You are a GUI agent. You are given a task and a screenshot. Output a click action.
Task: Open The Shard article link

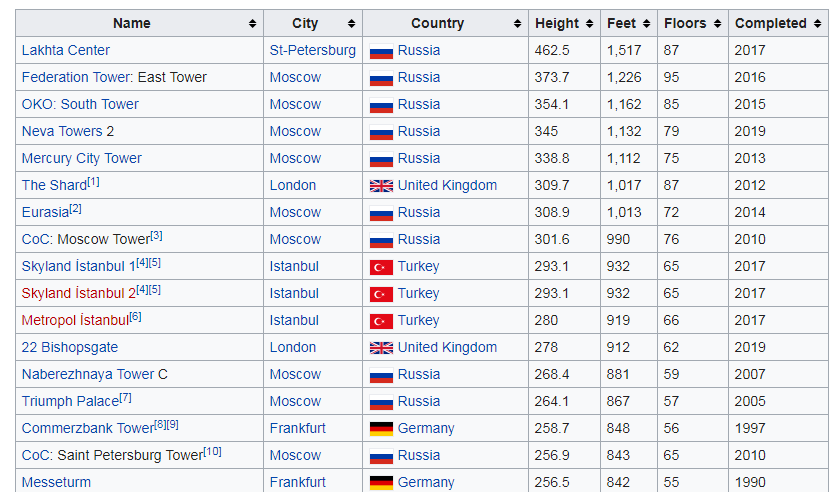click(54, 185)
